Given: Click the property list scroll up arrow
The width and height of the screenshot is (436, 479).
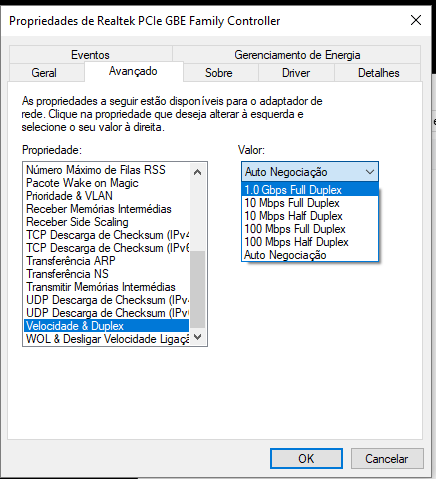Looking at the screenshot, I should click(x=197, y=172).
